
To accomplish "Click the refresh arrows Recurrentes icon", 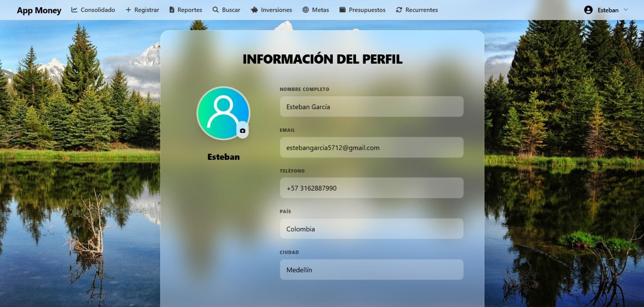I will (x=399, y=10).
